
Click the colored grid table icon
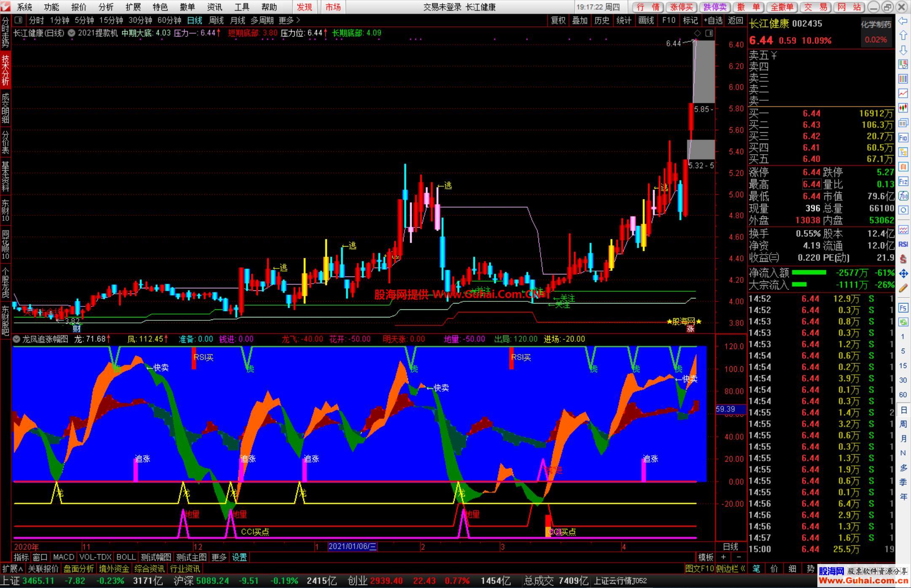pos(903,78)
